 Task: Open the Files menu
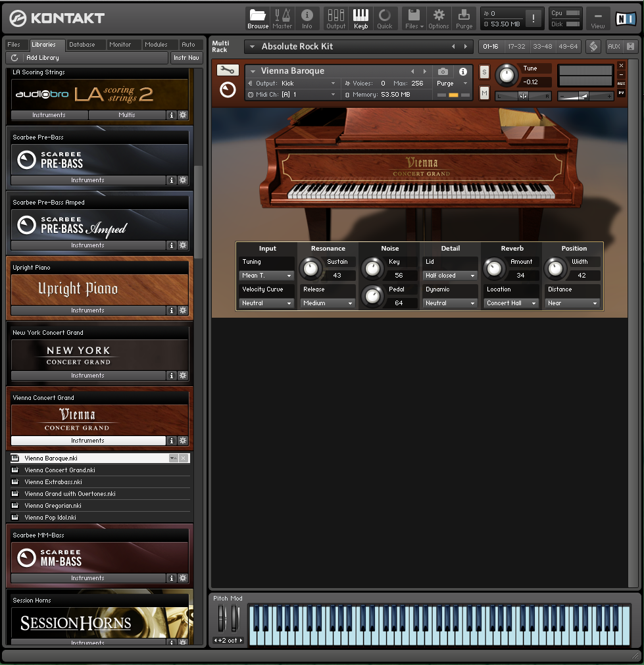(x=414, y=18)
